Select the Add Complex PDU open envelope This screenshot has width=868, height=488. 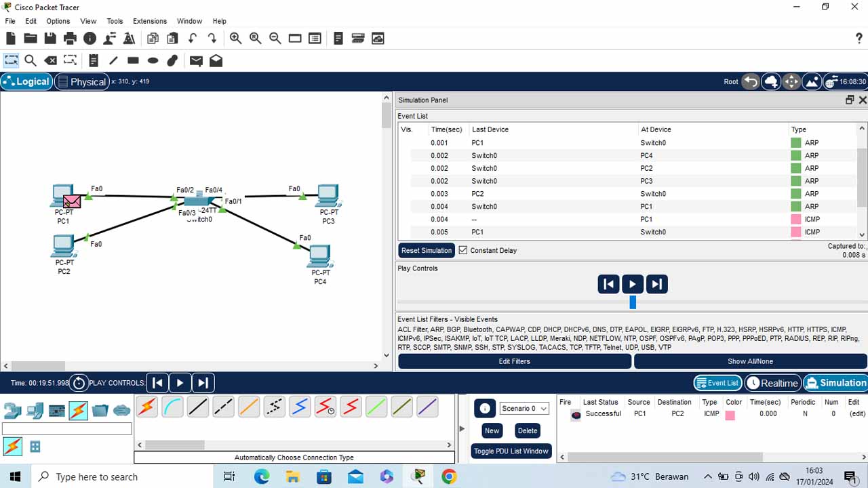pyautogui.click(x=216, y=60)
